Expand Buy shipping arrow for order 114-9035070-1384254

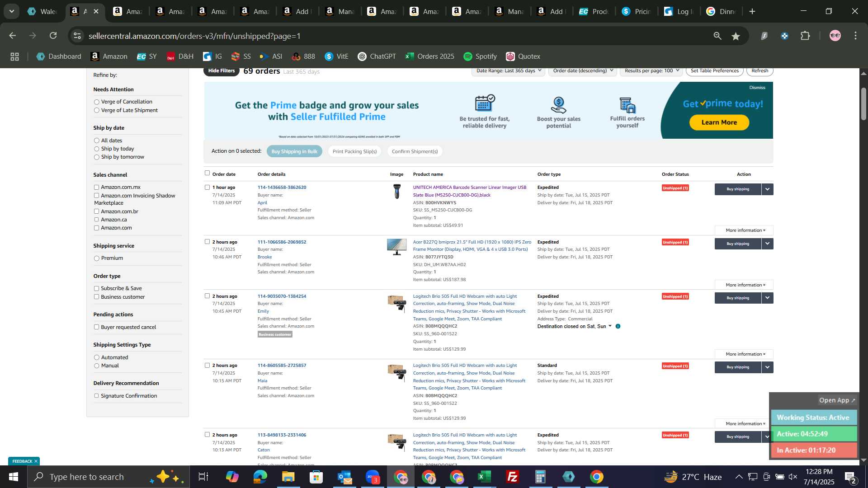tap(767, 298)
